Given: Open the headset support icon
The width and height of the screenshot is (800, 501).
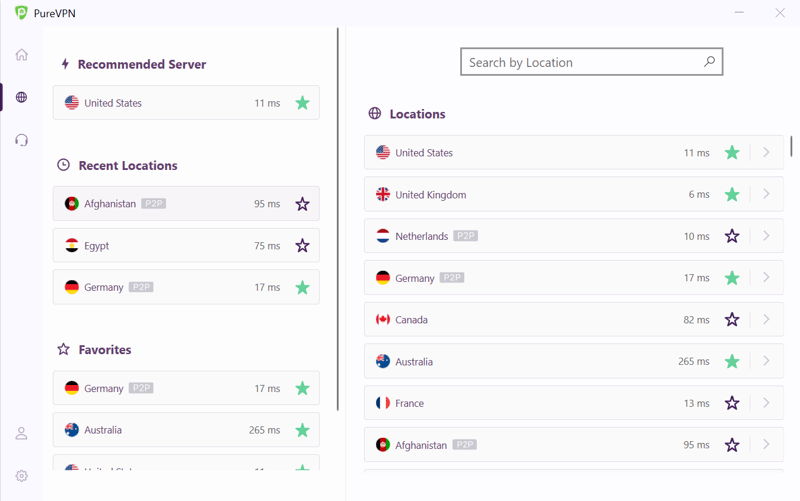Looking at the screenshot, I should [21, 140].
